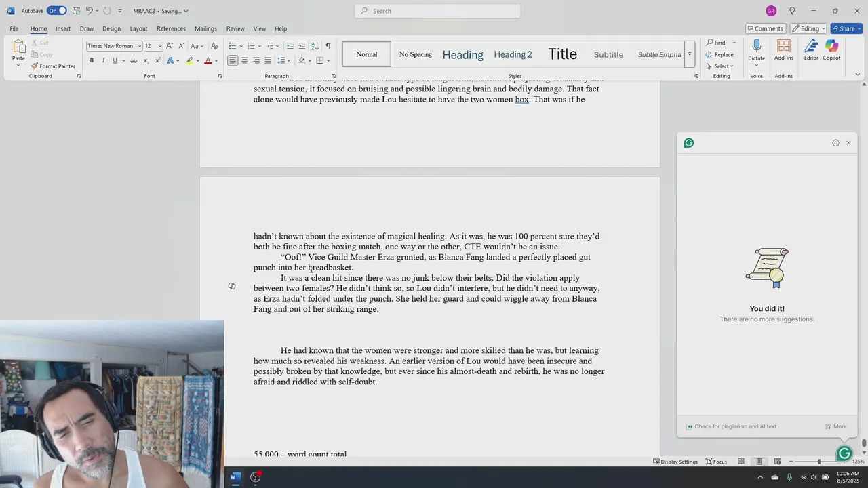The height and width of the screenshot is (488, 868).
Task: Click the zoom slider handle
Action: pos(818,462)
